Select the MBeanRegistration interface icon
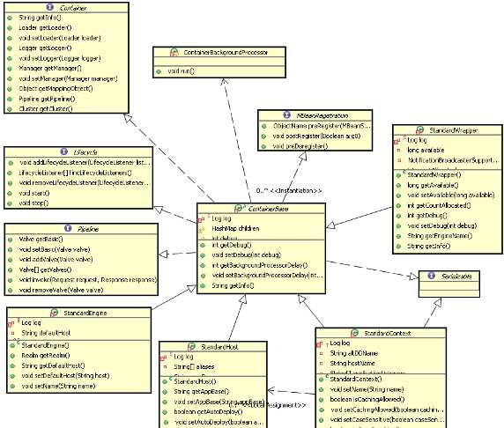This screenshot has width=504, height=428. click(286, 114)
